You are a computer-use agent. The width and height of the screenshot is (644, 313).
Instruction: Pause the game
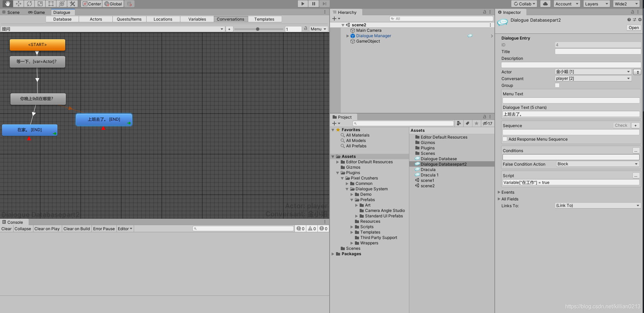coord(314,4)
